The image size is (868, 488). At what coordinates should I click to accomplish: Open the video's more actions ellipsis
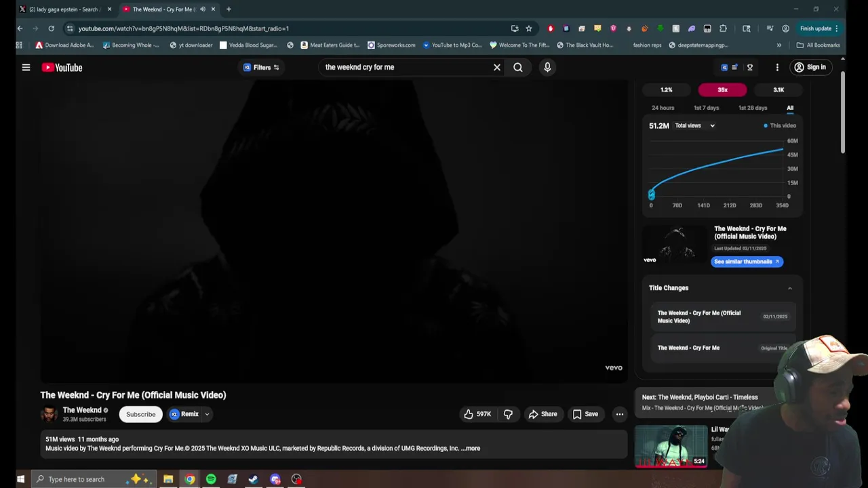619,414
